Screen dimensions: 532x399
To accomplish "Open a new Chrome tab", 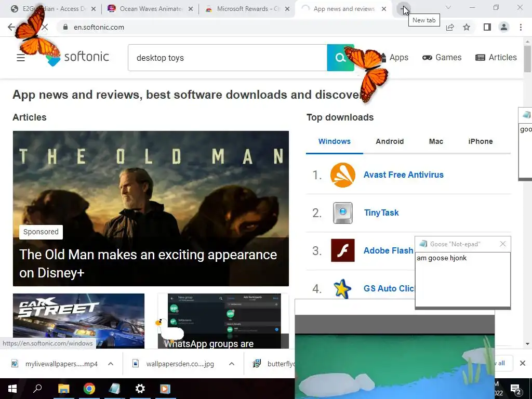I will (403, 9).
